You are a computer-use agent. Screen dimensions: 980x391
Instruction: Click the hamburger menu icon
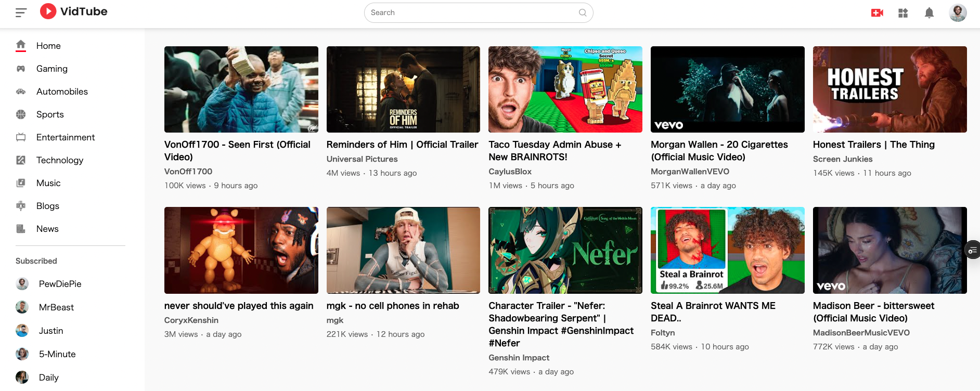[21, 12]
